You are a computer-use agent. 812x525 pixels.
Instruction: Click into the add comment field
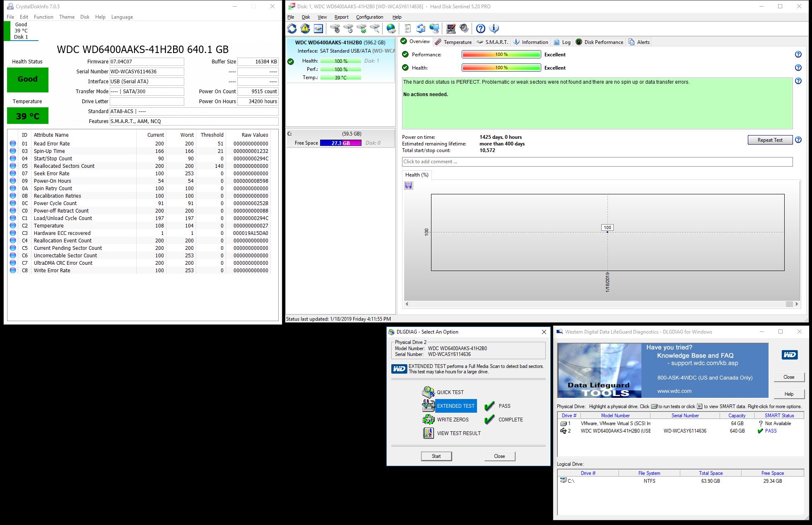597,162
